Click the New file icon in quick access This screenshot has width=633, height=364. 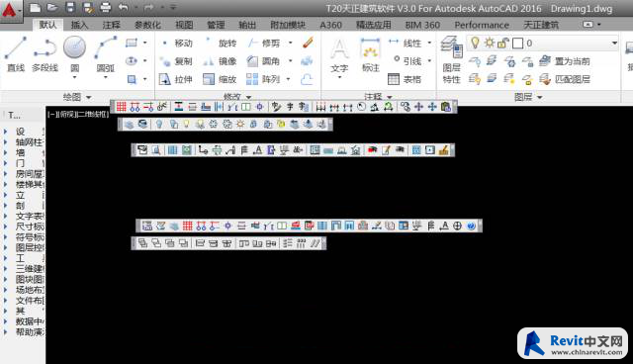(36, 7)
